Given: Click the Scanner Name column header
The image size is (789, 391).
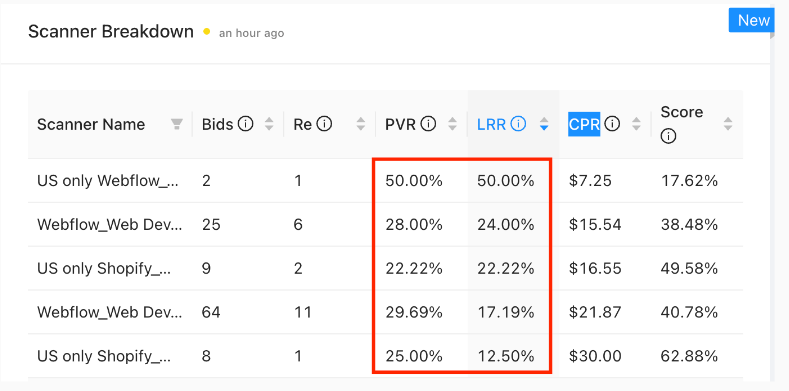Looking at the screenshot, I should pos(91,124).
